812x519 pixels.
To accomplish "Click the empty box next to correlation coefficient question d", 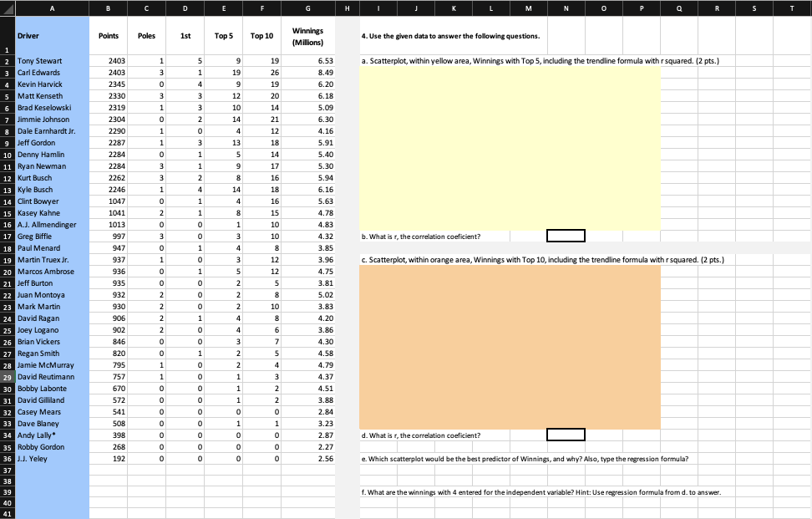I will pyautogui.click(x=565, y=435).
